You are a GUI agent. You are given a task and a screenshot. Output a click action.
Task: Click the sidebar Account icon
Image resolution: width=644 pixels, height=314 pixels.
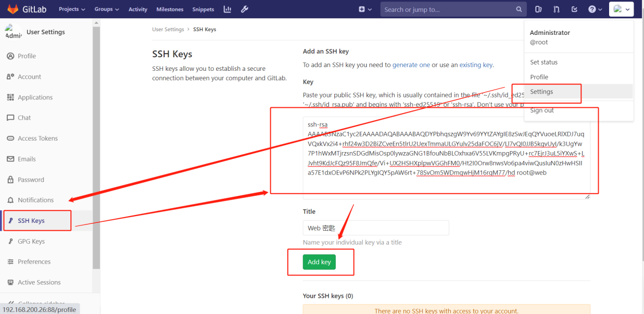coord(10,77)
